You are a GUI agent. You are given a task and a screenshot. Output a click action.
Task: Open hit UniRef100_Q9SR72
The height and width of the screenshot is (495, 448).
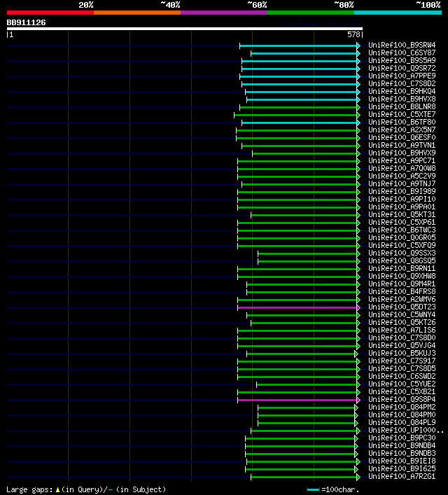click(402, 68)
